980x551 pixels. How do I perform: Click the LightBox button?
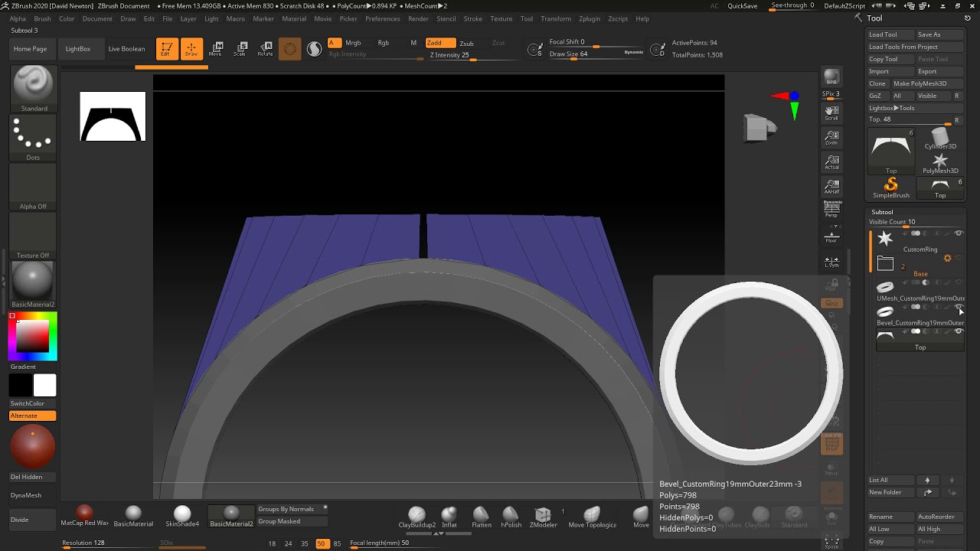(77, 49)
